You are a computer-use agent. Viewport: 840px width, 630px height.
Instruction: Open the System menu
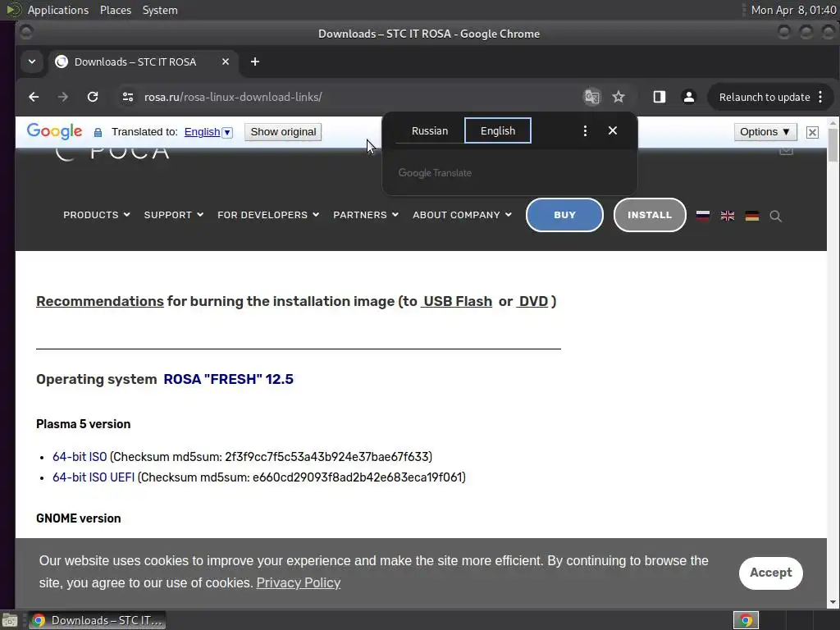(x=160, y=10)
